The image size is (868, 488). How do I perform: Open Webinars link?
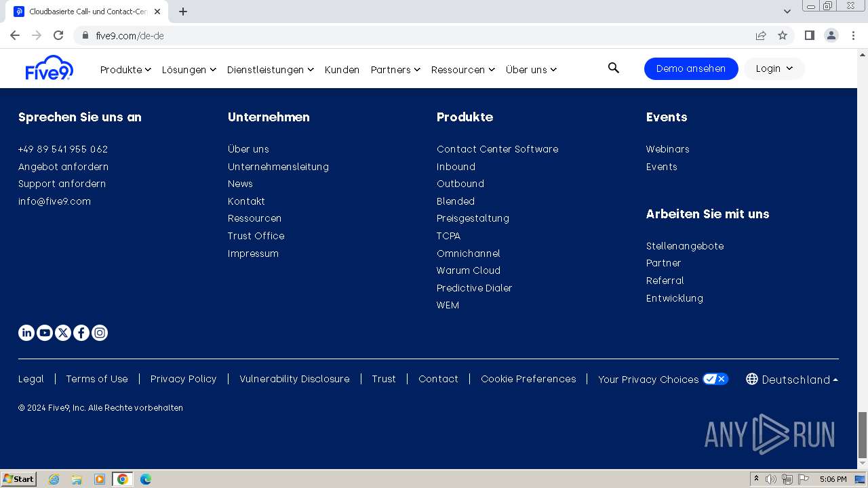pos(668,149)
